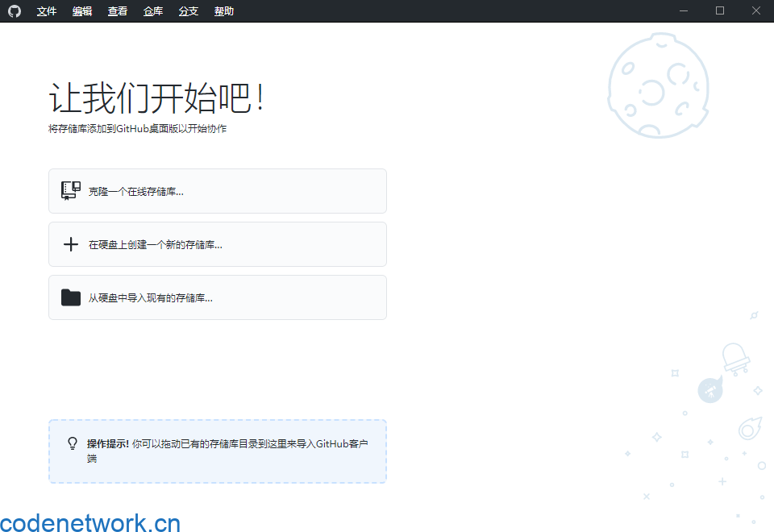
Task: Select 在硬盘上创建一个新的存储库 option
Action: point(218,243)
